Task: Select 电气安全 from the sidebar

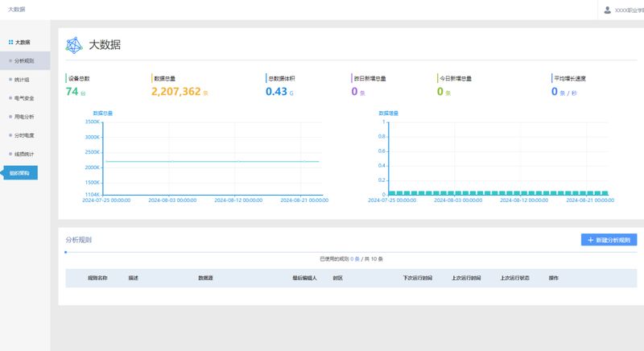Action: point(24,97)
